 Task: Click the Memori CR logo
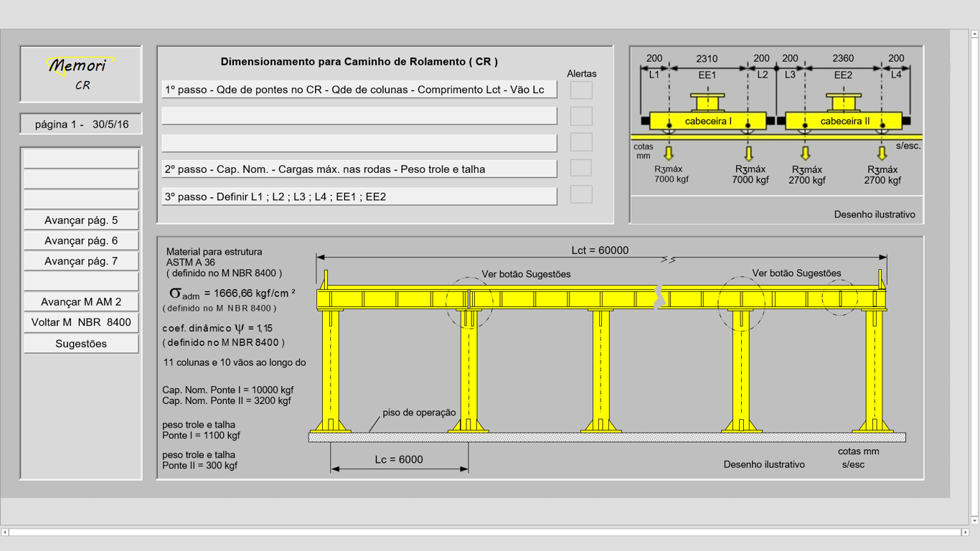click(81, 74)
